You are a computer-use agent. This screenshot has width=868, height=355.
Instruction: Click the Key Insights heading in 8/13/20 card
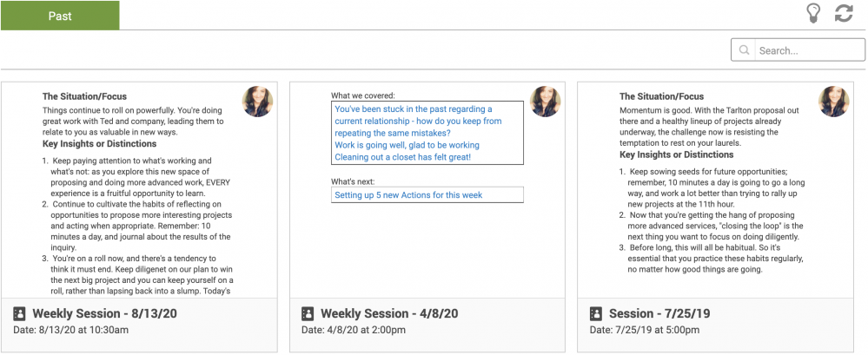click(x=97, y=146)
